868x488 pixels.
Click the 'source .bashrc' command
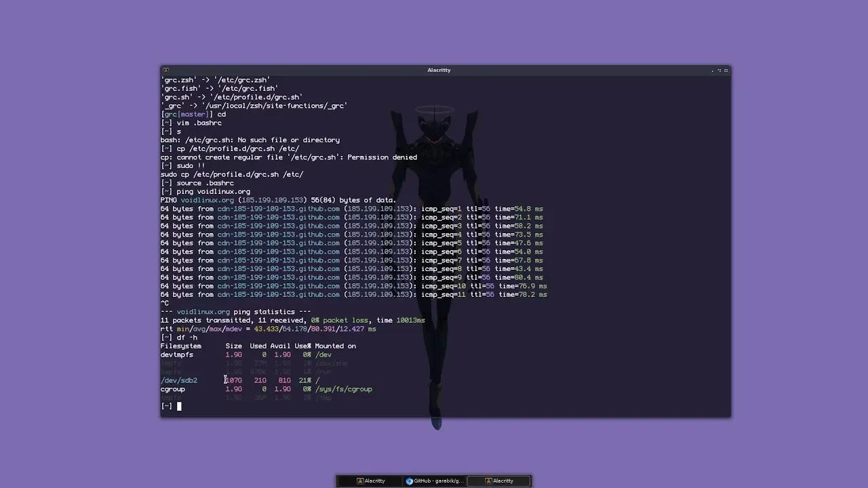[205, 183]
